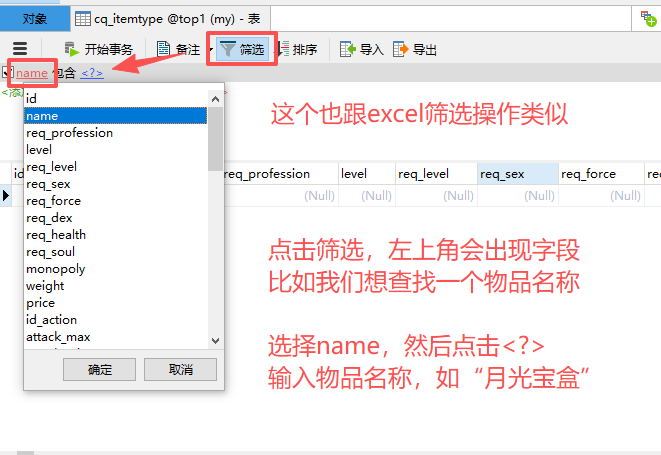
Task: Click the Null cell under req_sex
Action: pos(518,196)
